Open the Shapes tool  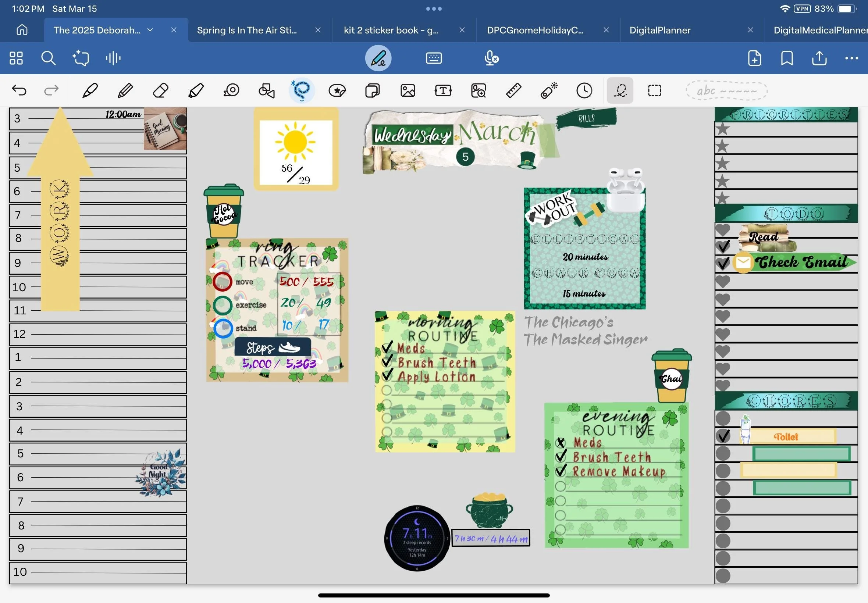(266, 91)
